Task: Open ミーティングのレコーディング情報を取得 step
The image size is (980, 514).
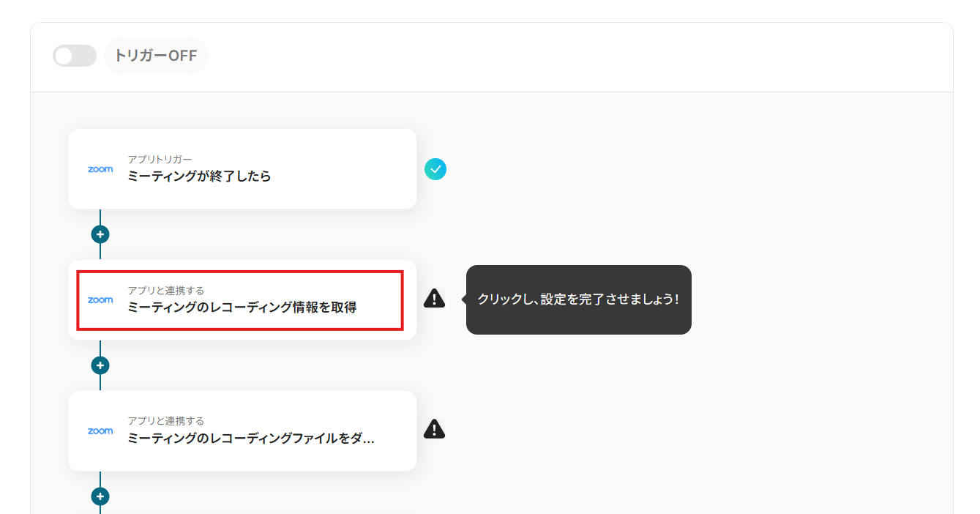Action: click(242, 300)
